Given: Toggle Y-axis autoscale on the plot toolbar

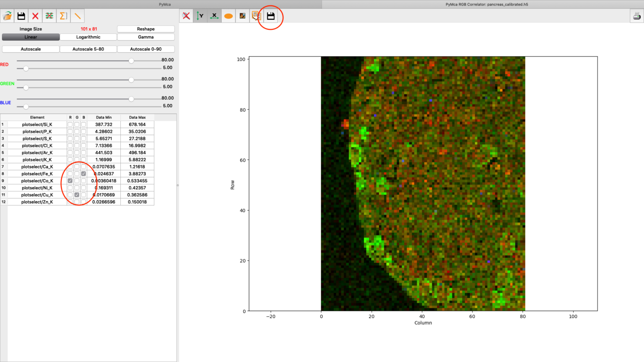Looking at the screenshot, I should pyautogui.click(x=200, y=16).
